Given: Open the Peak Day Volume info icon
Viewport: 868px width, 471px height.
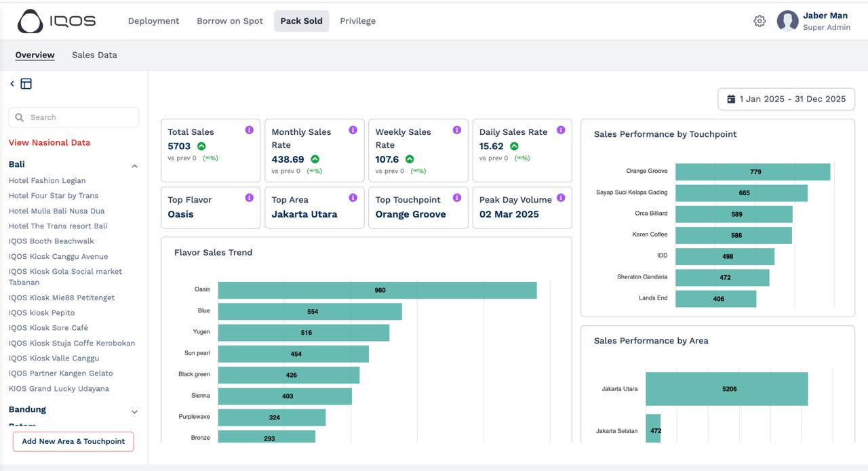Looking at the screenshot, I should tap(561, 198).
